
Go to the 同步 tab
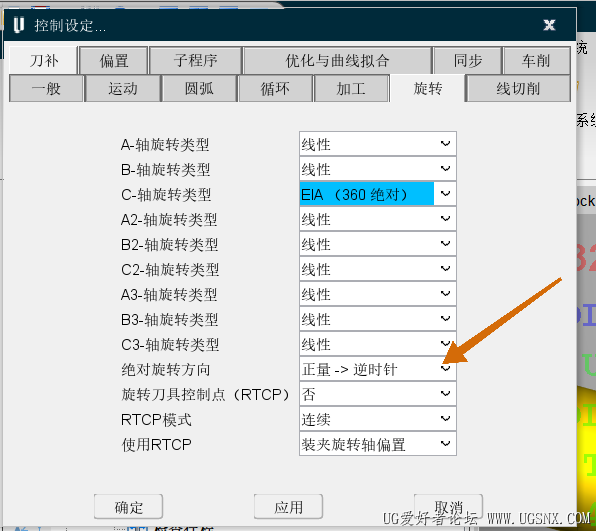click(468, 60)
